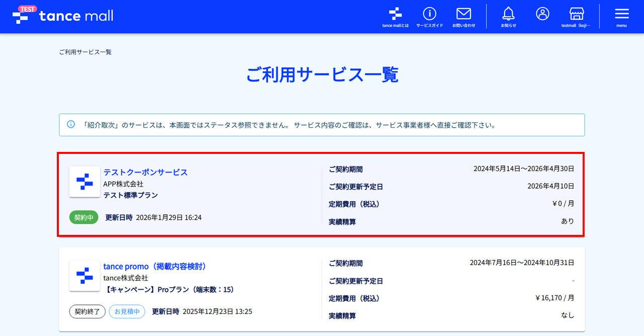Viewport: 644px width, 336px height.
Task: Open the お知らせ bell icon
Action: [509, 17]
